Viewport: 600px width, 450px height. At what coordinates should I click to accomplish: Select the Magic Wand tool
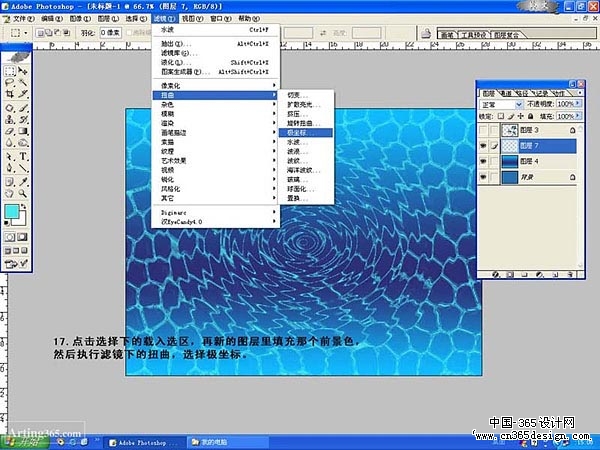pyautogui.click(x=23, y=83)
